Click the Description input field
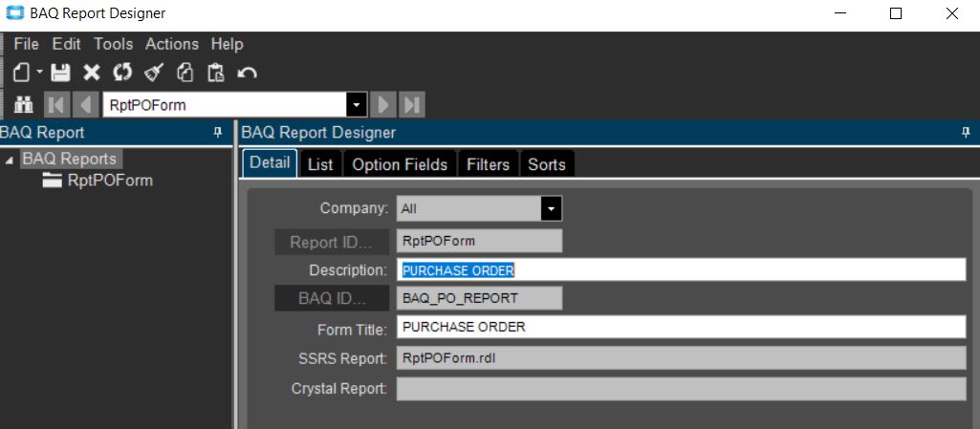 coord(682,269)
